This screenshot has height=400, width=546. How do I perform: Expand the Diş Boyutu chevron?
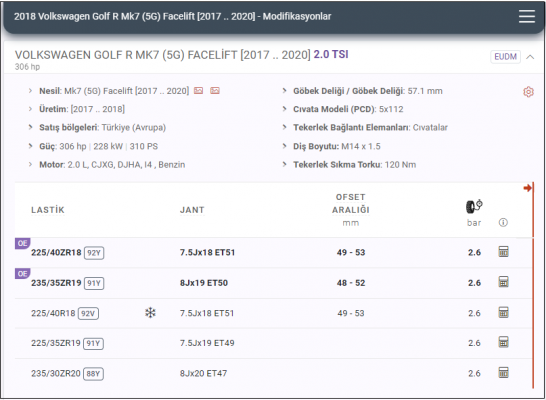[x=284, y=146]
